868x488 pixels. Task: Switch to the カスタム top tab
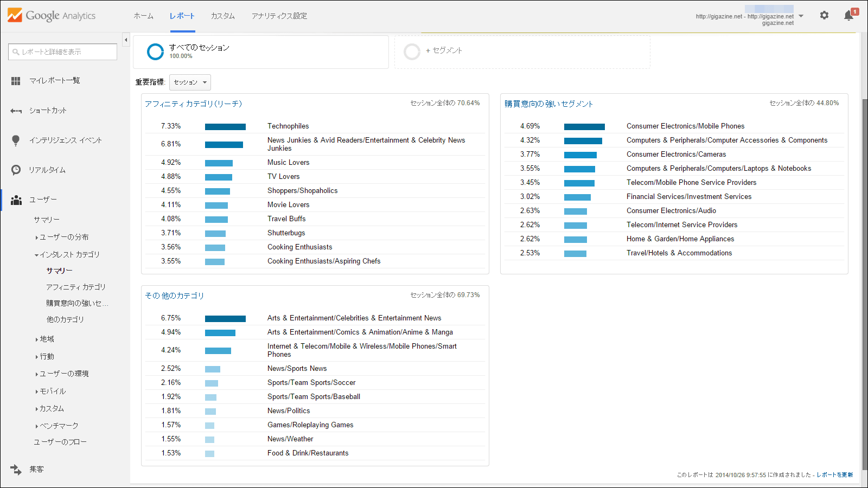click(x=222, y=16)
